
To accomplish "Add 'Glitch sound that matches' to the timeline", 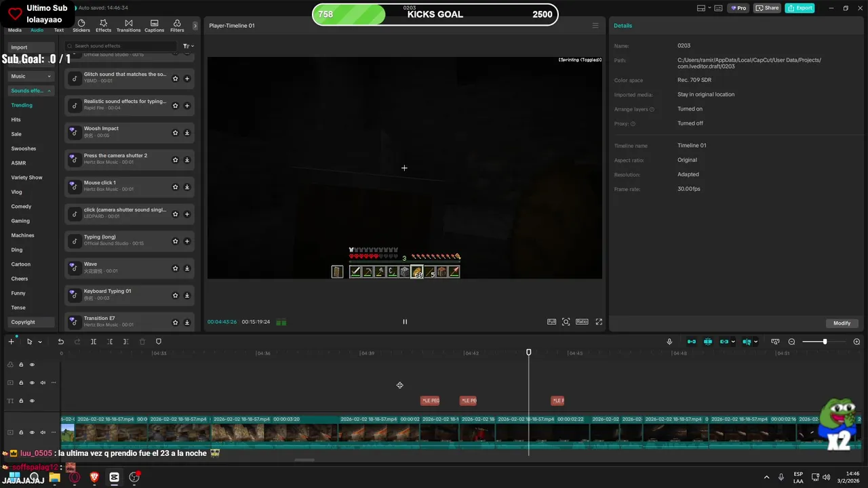I will [x=187, y=79].
